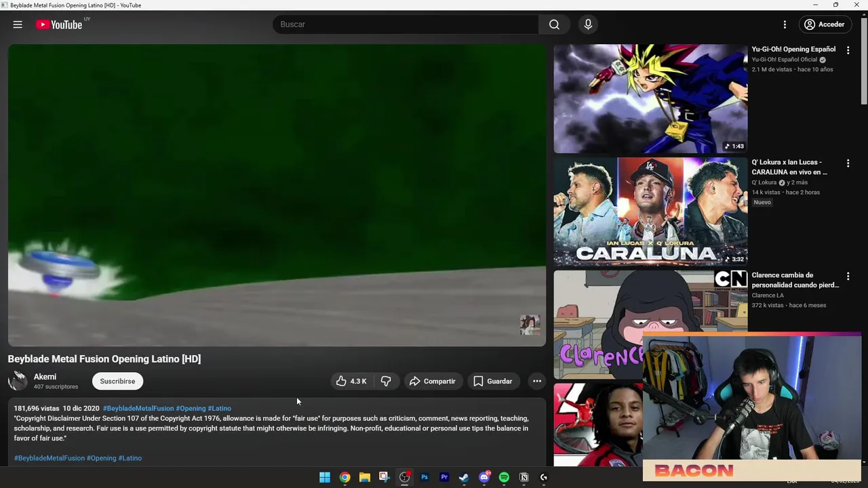Open Q' Lokura channel name

[x=764, y=182]
